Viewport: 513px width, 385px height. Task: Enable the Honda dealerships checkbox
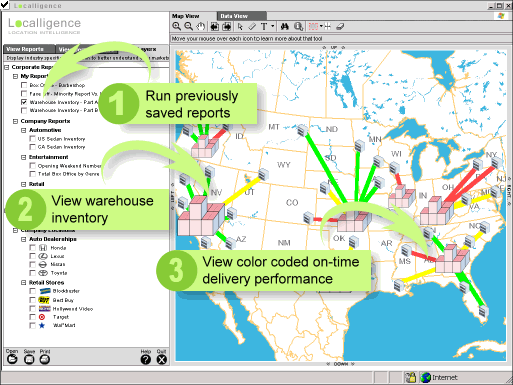tap(32, 248)
